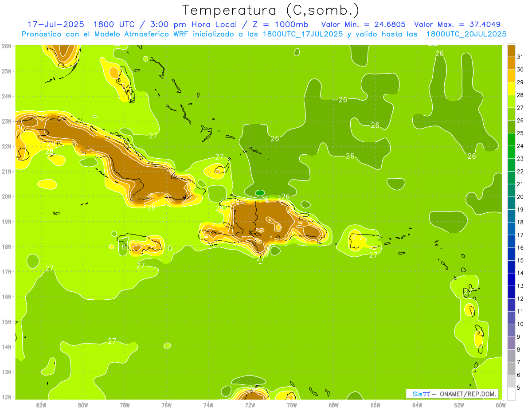
Task: Click color bar scale value "11"
Action: pos(520,311)
